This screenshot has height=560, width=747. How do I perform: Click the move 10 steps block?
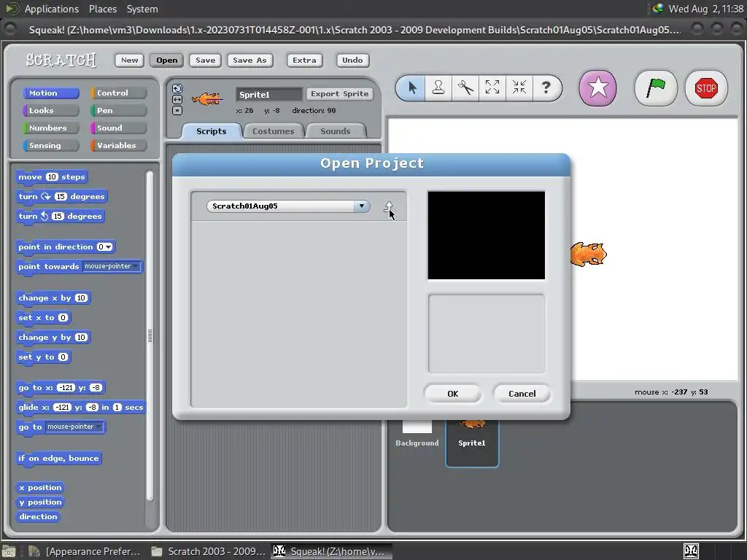pos(52,177)
